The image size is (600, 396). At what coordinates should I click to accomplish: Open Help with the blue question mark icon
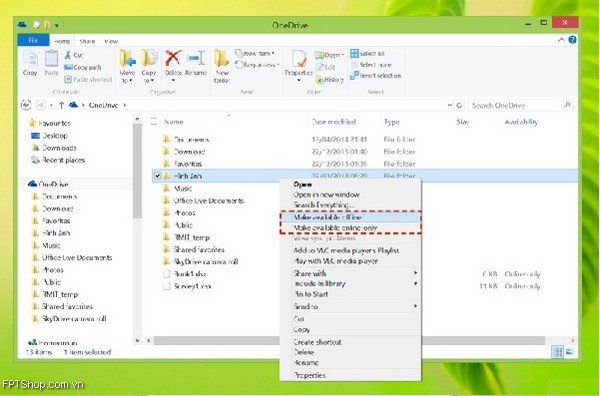coord(572,40)
